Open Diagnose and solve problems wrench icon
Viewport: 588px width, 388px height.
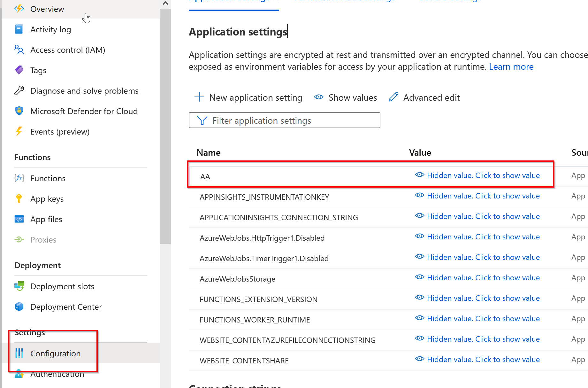click(19, 91)
